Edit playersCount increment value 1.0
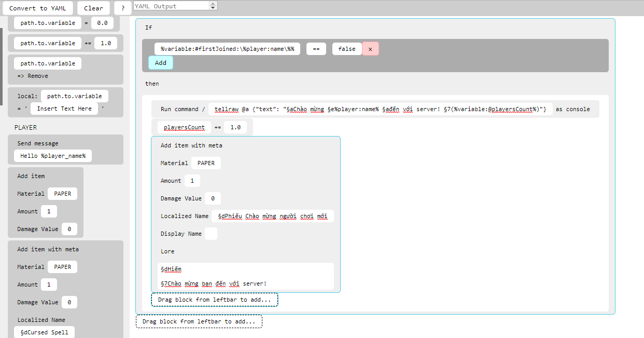The width and height of the screenshot is (644, 338). 236,127
